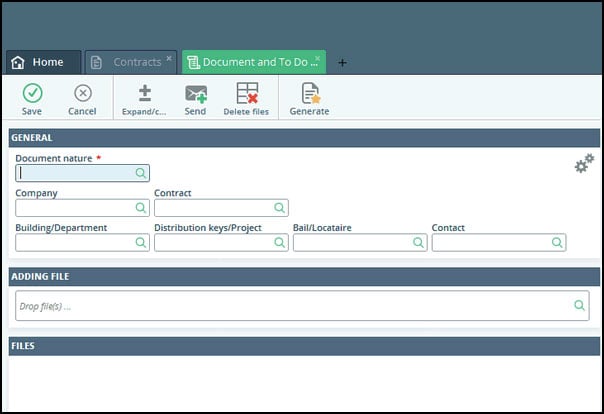Image resolution: width=604 pixels, height=414 pixels.
Task: Open the gears settings icon
Action: [584, 163]
